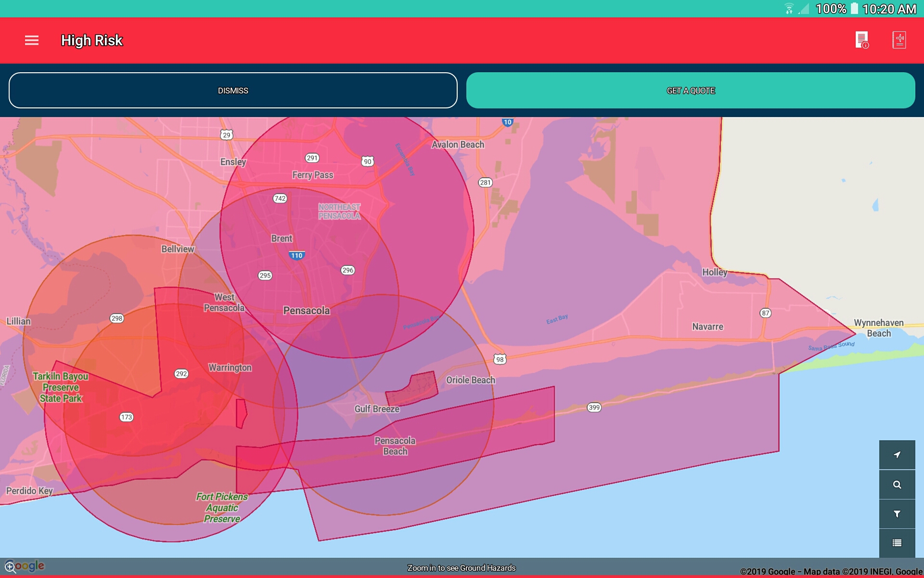Dismiss the High Risk warning
The width and height of the screenshot is (924, 578).
point(233,91)
